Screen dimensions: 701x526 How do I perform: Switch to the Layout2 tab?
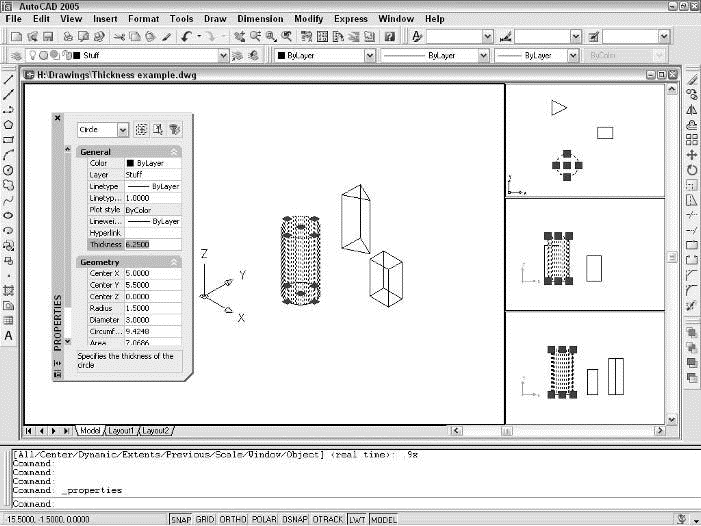pyautogui.click(x=156, y=431)
